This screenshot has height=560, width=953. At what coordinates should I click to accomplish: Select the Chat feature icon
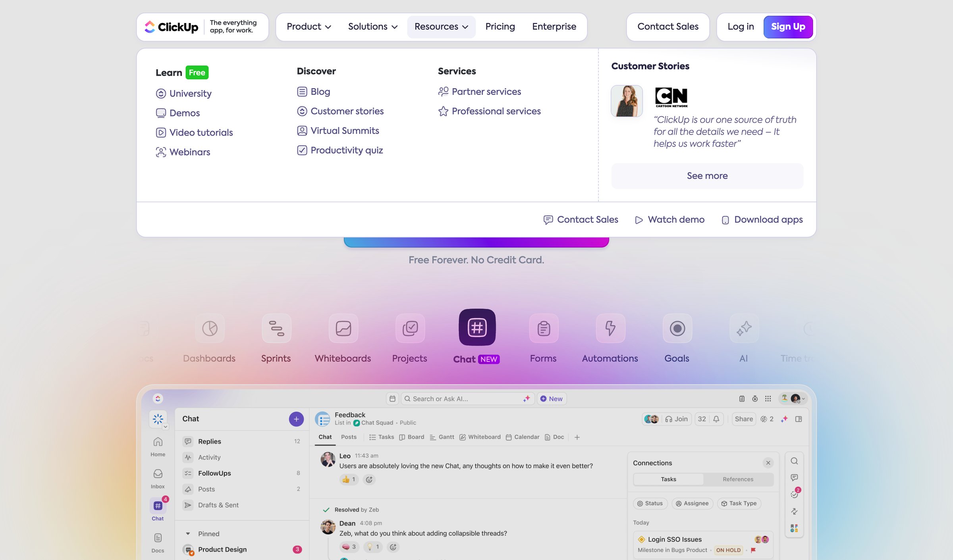477,327
